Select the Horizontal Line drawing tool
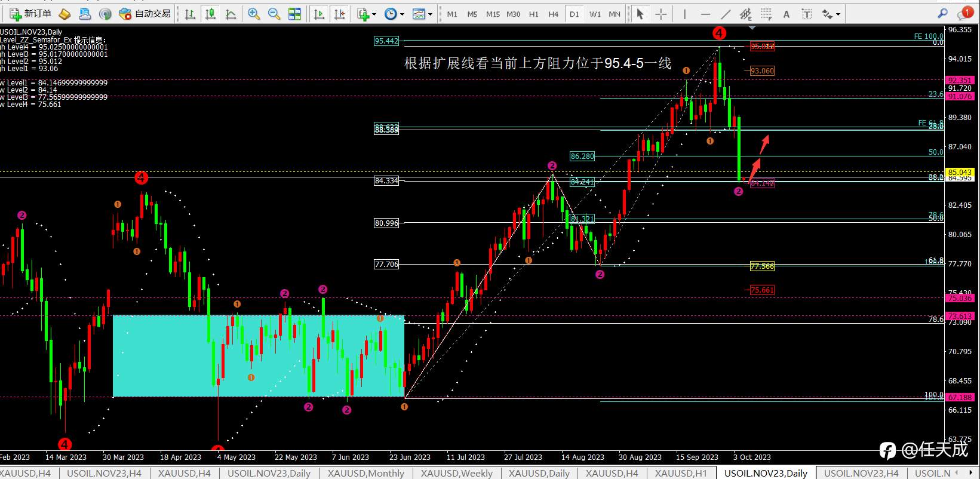This screenshot has height=479, width=980. click(705, 14)
